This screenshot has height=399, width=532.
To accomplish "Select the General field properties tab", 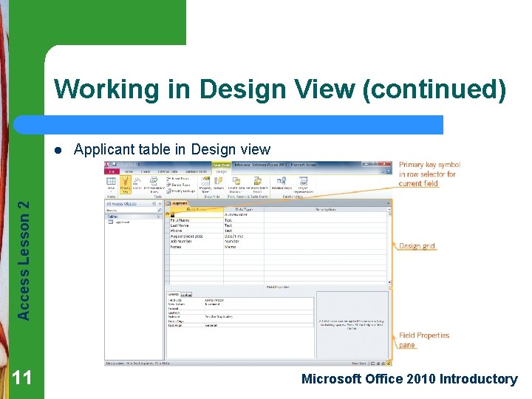I will coord(173,294).
